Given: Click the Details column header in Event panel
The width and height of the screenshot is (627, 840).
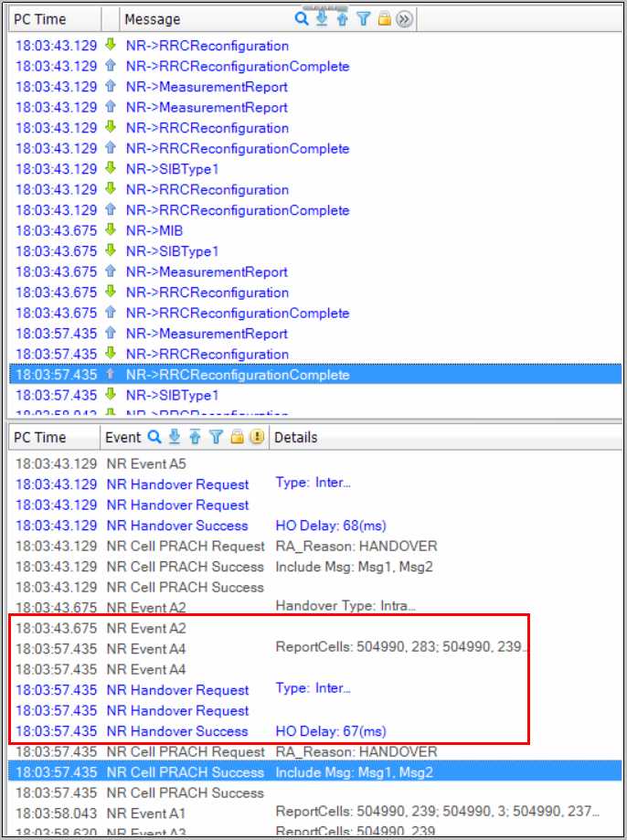Looking at the screenshot, I should tap(296, 437).
